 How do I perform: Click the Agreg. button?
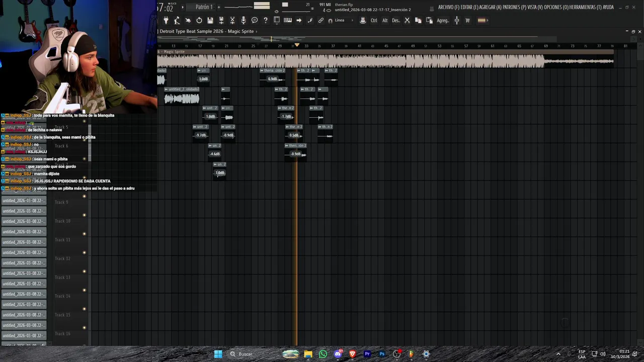pyautogui.click(x=443, y=20)
